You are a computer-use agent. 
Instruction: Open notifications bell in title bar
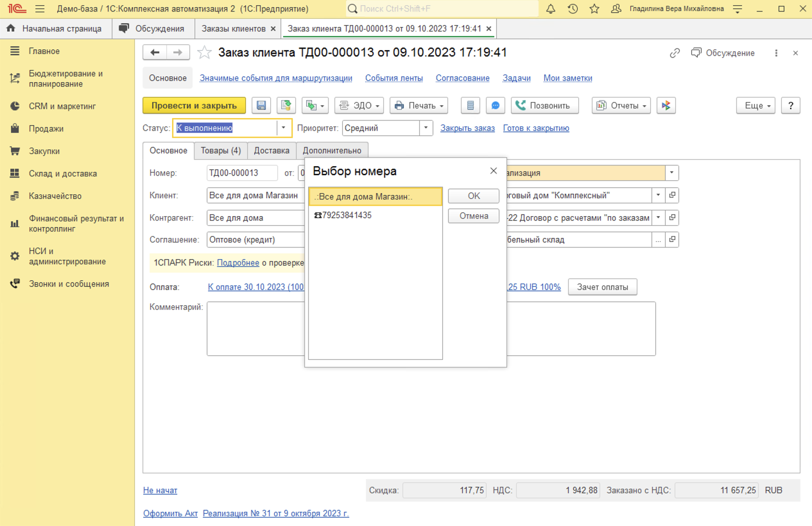coord(551,9)
